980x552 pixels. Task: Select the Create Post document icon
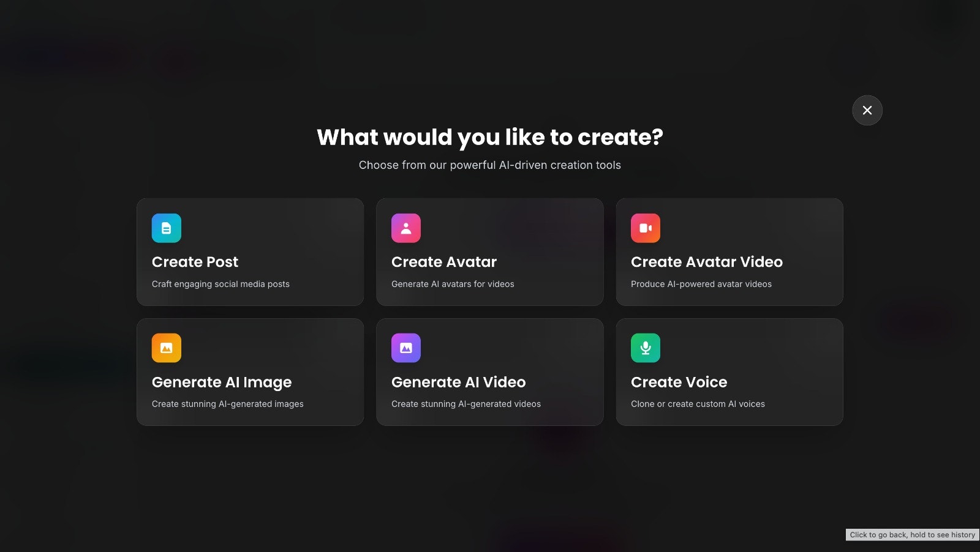166,228
